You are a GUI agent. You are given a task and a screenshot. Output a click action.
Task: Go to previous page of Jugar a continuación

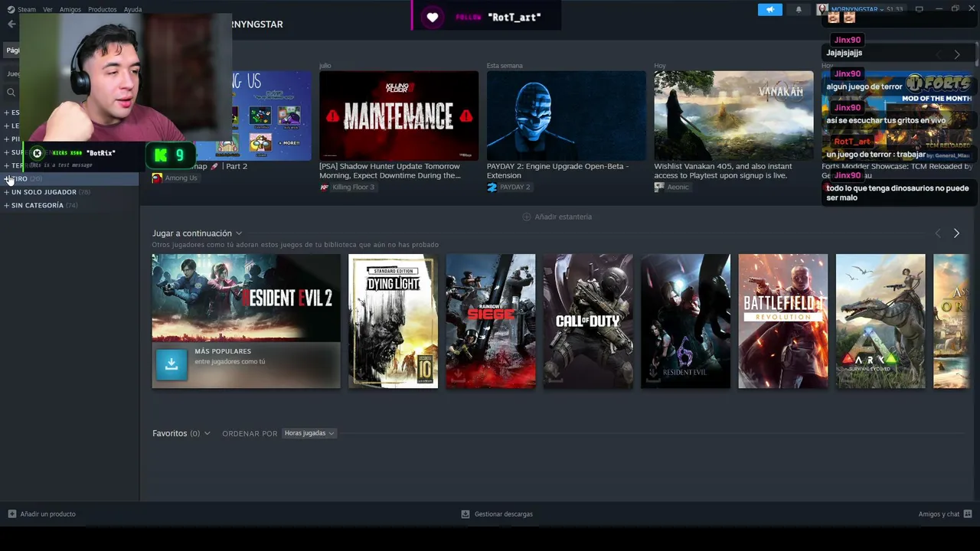pos(938,233)
